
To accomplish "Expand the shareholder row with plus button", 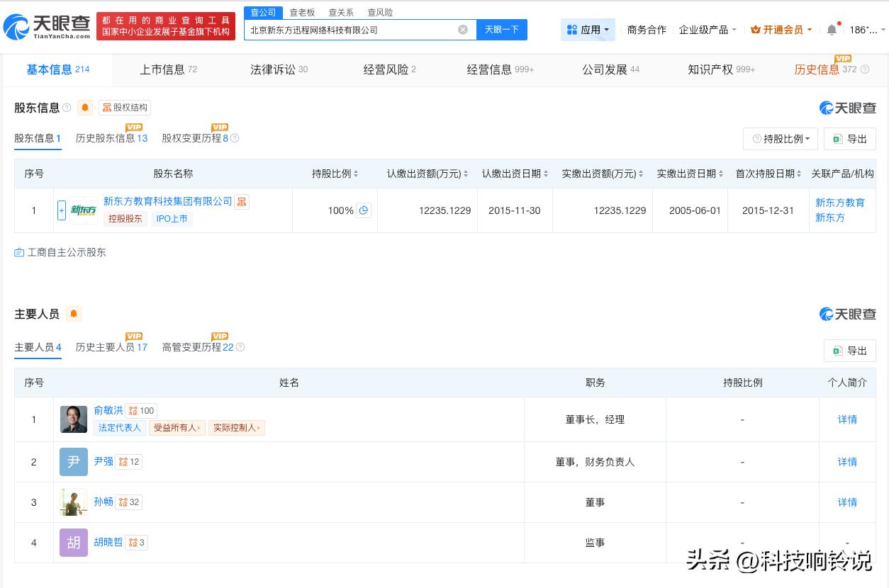I will coord(62,210).
